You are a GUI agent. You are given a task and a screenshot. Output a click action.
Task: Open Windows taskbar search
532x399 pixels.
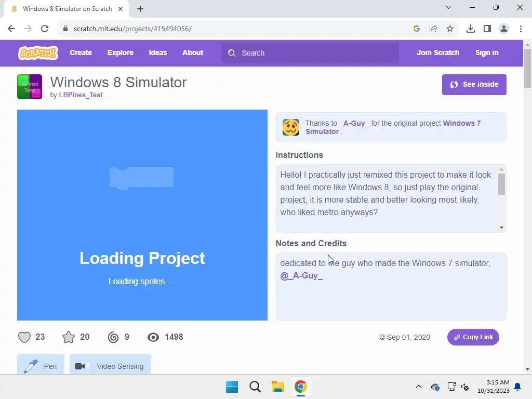pyautogui.click(x=255, y=387)
